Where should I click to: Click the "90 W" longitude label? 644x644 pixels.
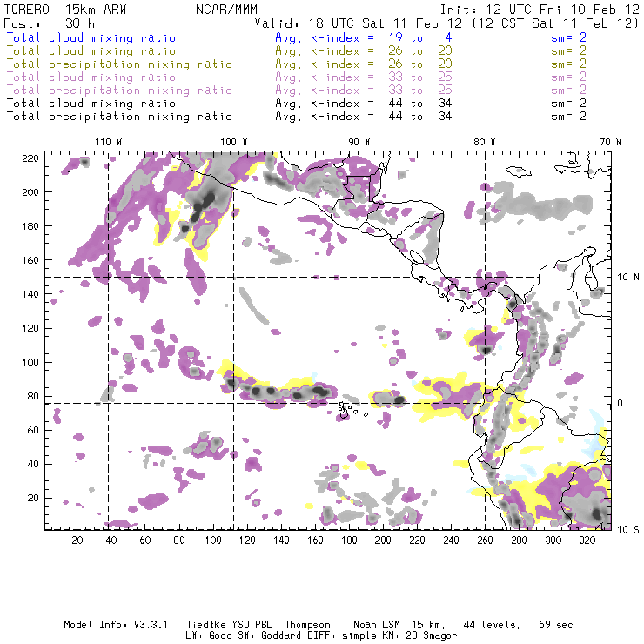359,142
